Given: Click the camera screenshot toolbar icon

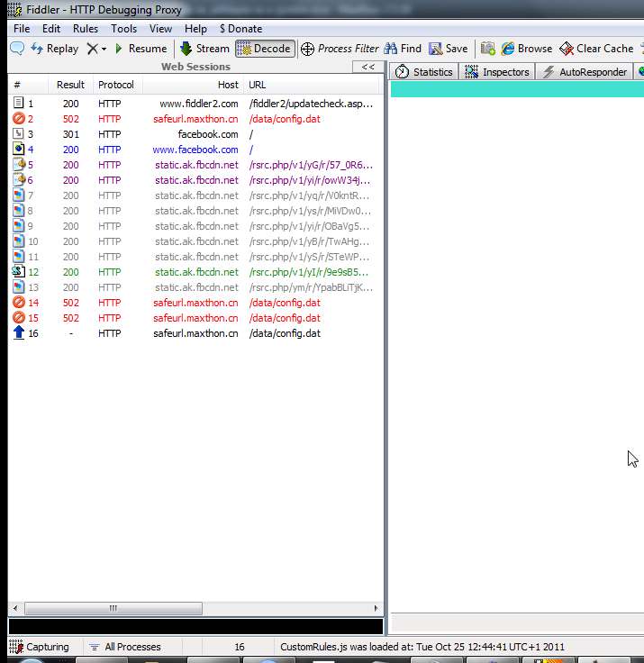Looking at the screenshot, I should (487, 49).
